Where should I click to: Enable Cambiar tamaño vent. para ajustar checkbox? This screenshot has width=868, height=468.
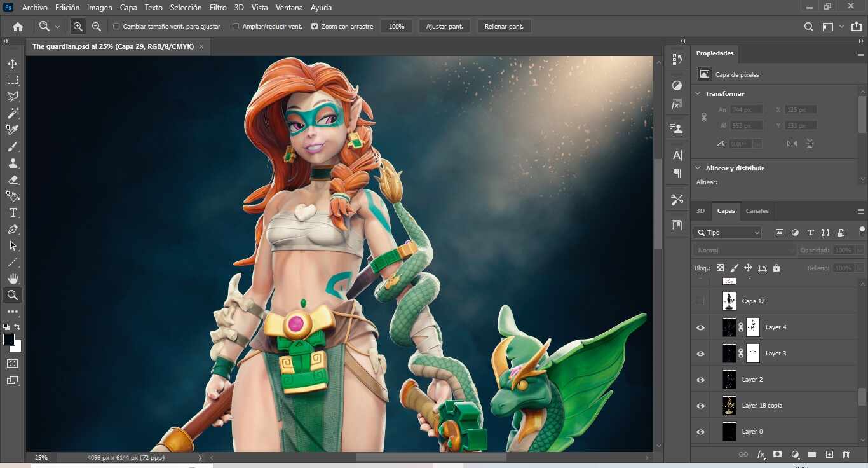click(116, 27)
